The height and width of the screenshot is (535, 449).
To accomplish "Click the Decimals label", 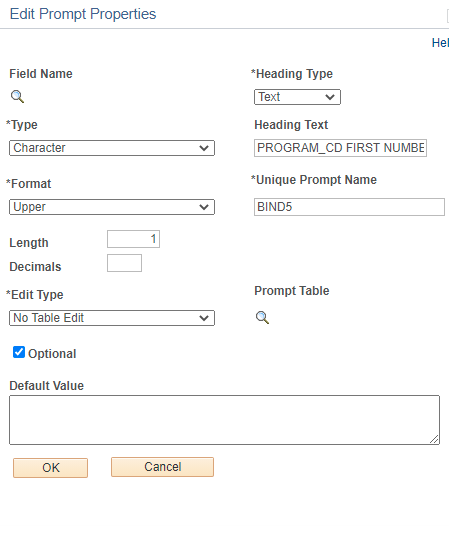I will 35,267.
